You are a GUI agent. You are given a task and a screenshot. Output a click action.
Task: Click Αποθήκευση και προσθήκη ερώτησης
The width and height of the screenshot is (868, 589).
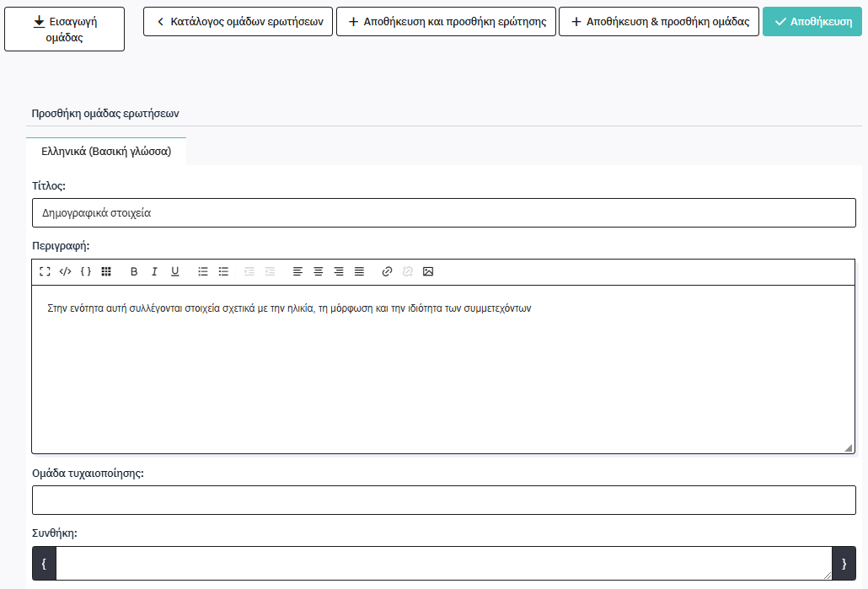(446, 22)
